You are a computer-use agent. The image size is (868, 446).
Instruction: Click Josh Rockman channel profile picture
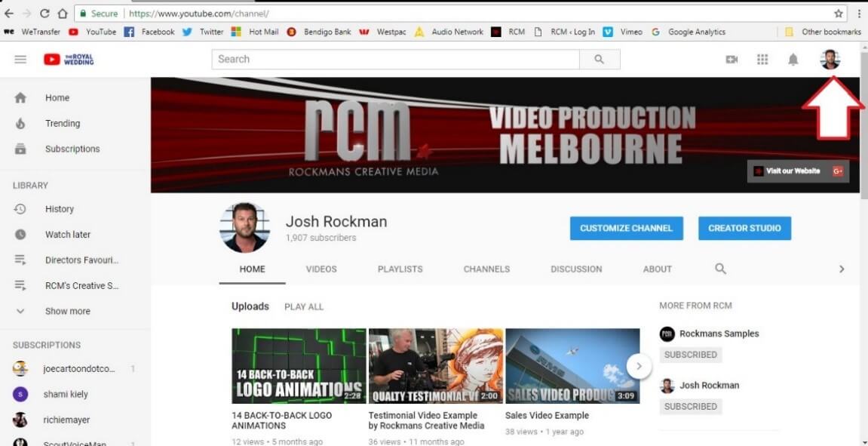[244, 227]
